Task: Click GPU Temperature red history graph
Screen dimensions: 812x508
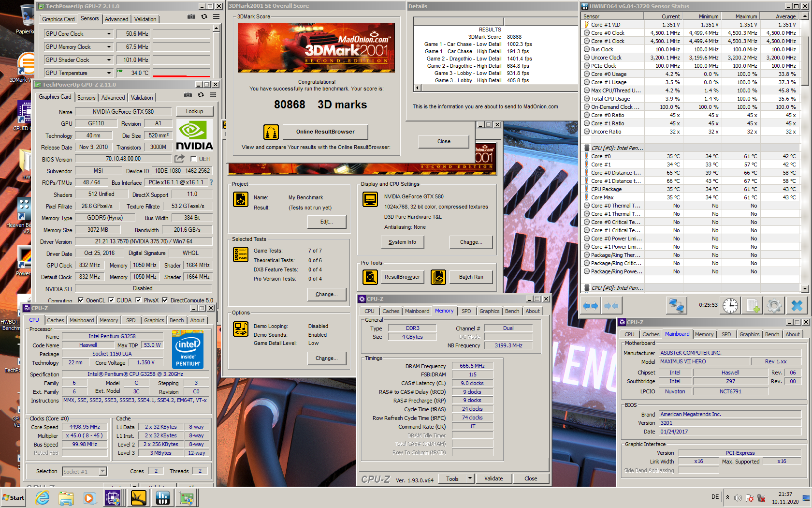Action: tap(181, 73)
